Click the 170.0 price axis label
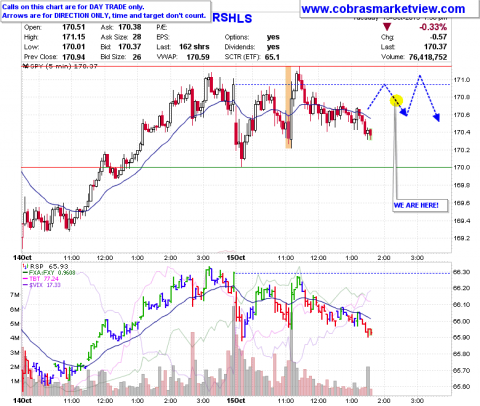480x406 pixels. pyautogui.click(x=462, y=167)
